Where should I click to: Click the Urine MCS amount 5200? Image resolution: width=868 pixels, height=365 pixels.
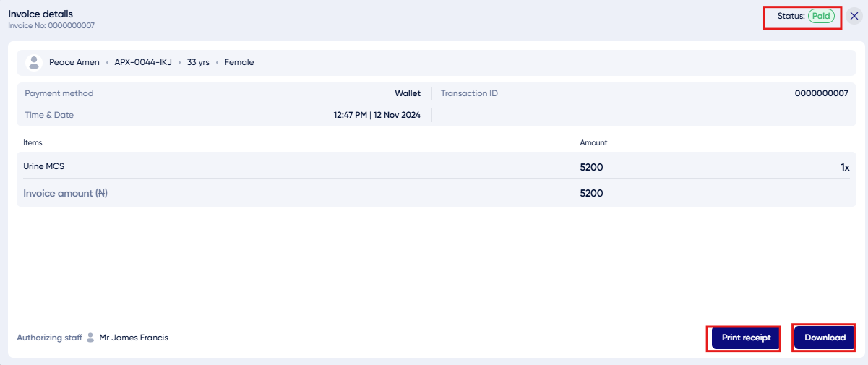(591, 167)
